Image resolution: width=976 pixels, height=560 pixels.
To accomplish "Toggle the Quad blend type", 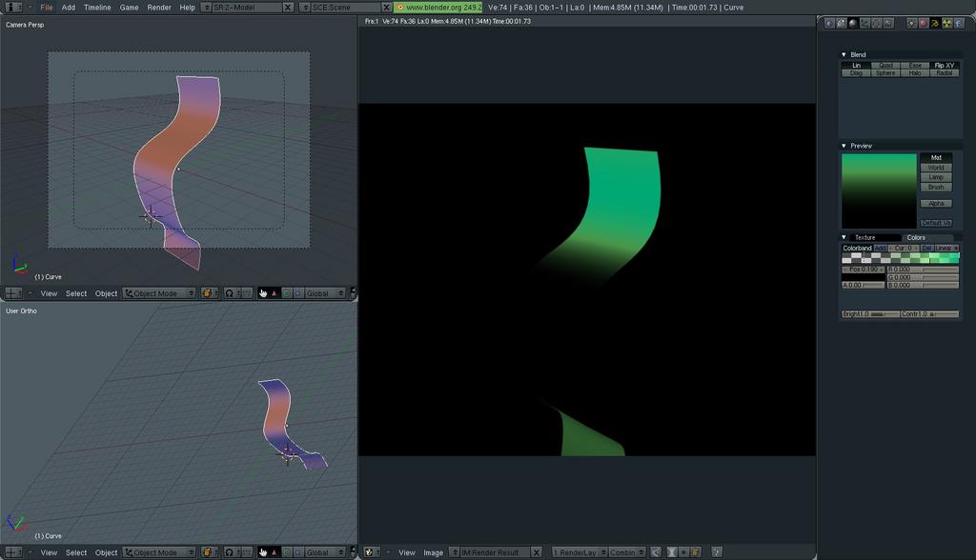I will click(885, 66).
